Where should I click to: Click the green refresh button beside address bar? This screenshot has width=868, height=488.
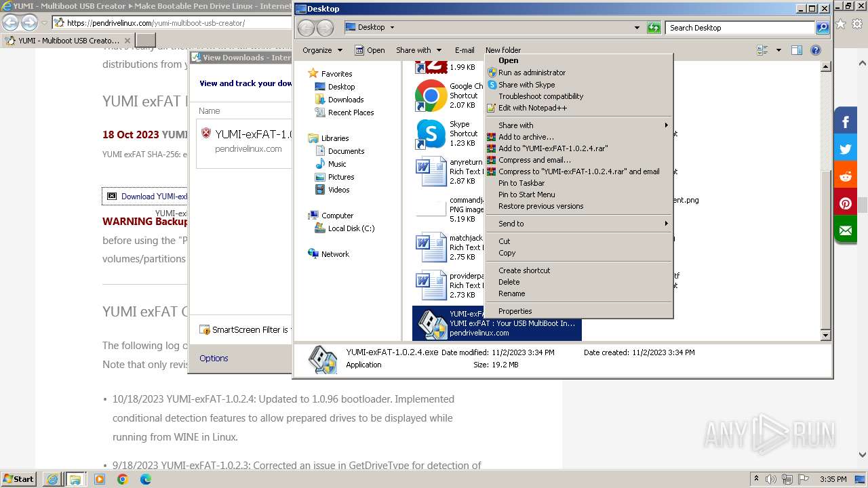click(654, 28)
